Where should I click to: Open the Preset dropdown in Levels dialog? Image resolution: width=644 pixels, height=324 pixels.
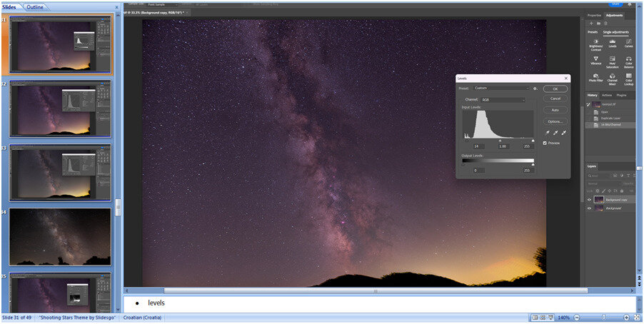tap(502, 88)
